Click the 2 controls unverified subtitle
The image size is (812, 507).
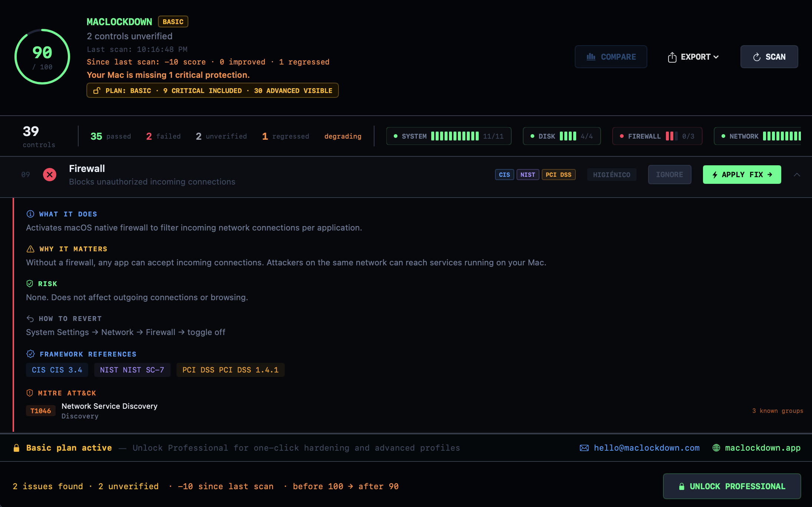click(130, 36)
